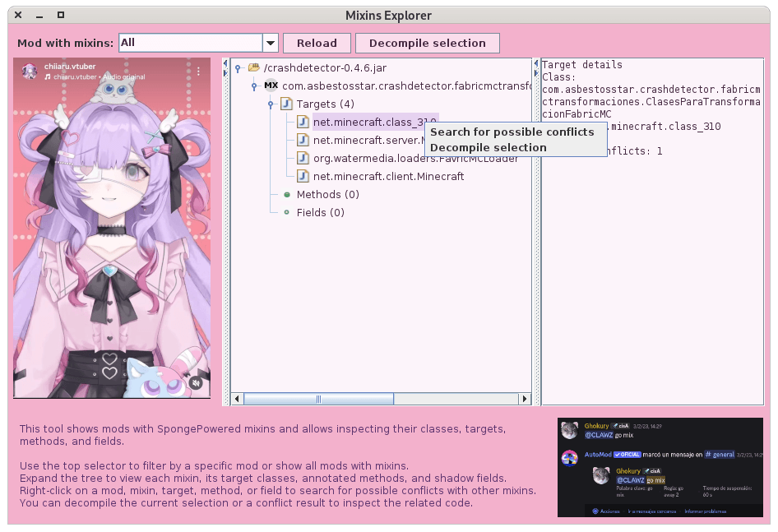The width and height of the screenshot is (778, 532).
Task: Click the Targets (4) class icon
Action: pyautogui.click(x=286, y=104)
